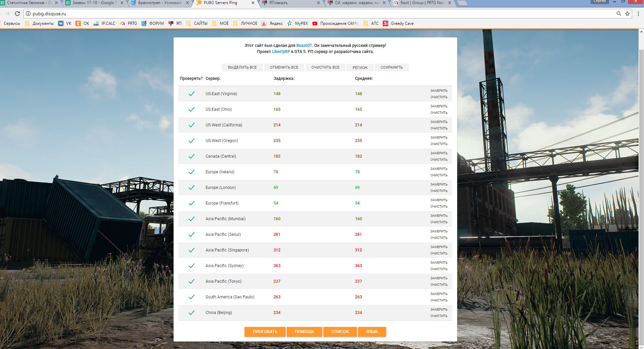Open the Яндекс bookmark
This screenshot has width=644, height=349.
[272, 23]
